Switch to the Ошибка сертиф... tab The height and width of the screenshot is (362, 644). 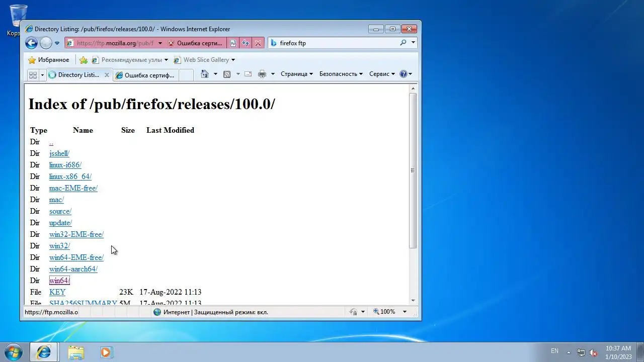pyautogui.click(x=145, y=75)
